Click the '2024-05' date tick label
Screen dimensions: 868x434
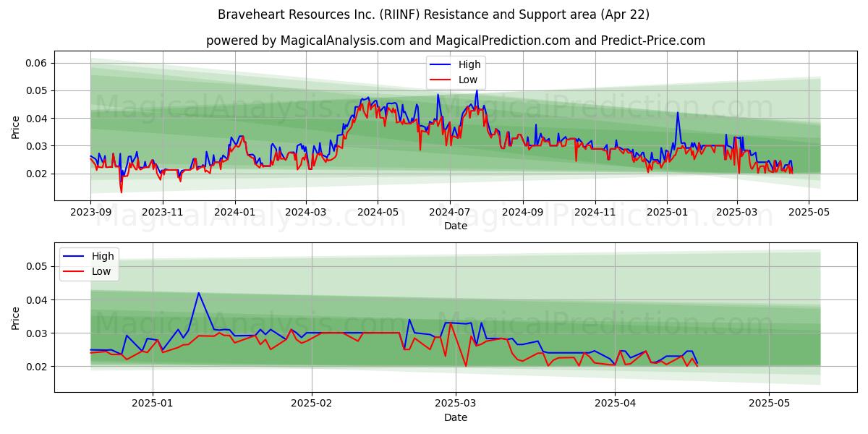click(x=378, y=213)
